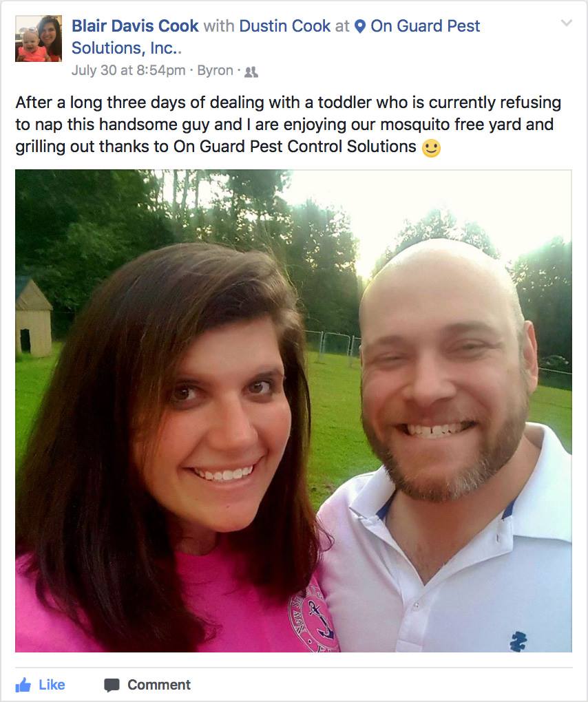Open Blair Davis Cook's profile
The width and height of the screenshot is (588, 702).
[x=135, y=26]
